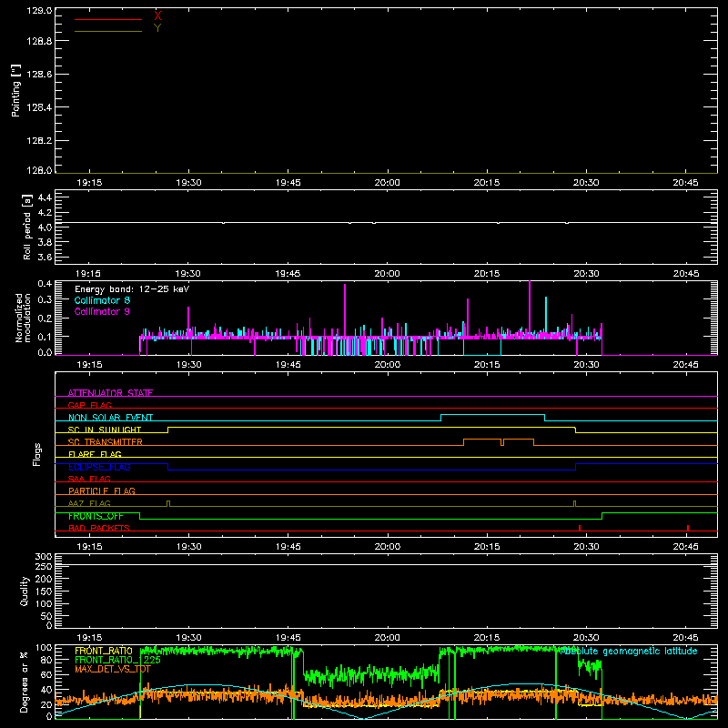Click the 3.8 roll period tick label

pyautogui.click(x=45, y=242)
